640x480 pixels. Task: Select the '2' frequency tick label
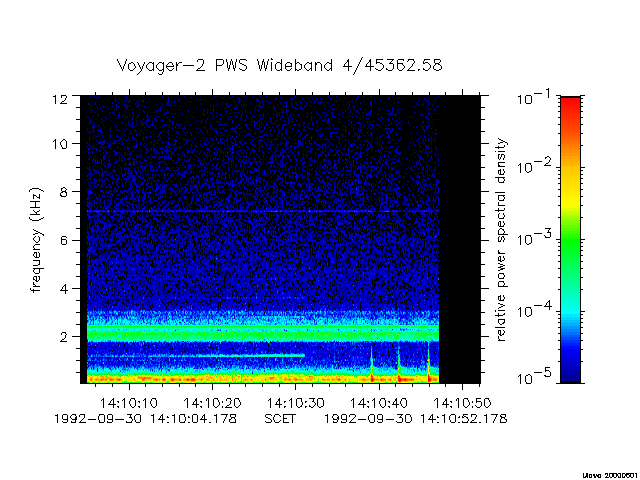pyautogui.click(x=64, y=337)
